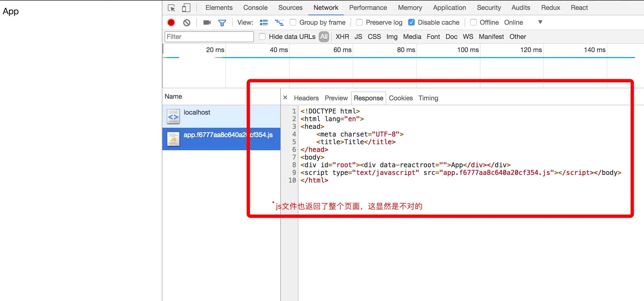Clear the network log with the clear icon
The height and width of the screenshot is (301, 644).
187,22
